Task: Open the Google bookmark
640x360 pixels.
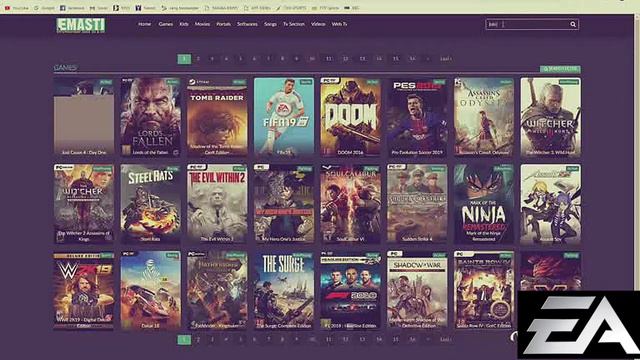Action: pyautogui.click(x=44, y=8)
